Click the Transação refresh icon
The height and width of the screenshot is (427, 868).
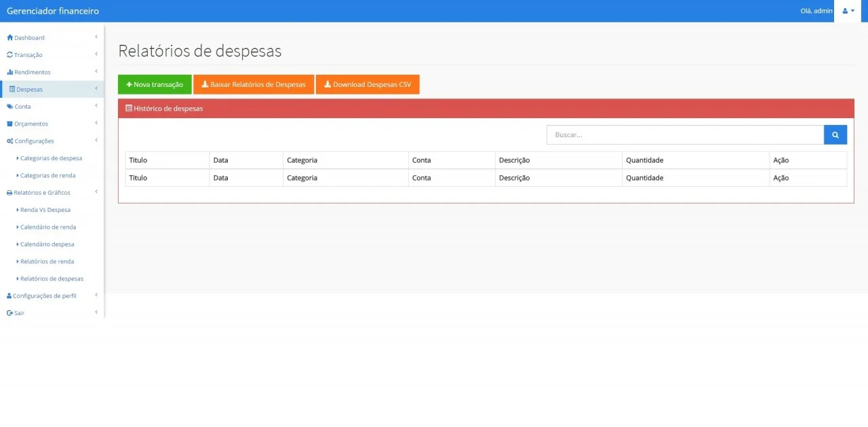pyautogui.click(x=9, y=55)
